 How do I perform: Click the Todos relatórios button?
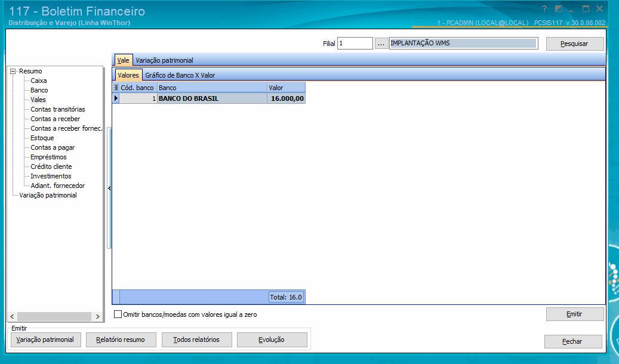coord(196,340)
